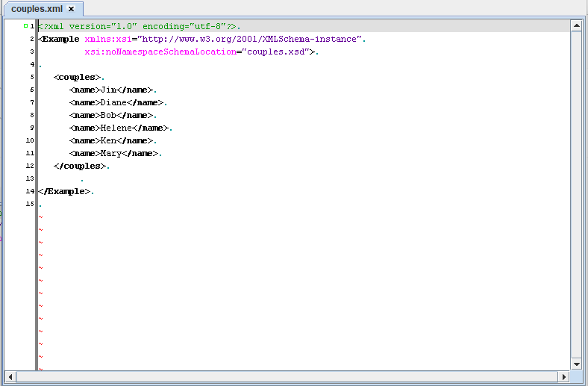Screen dimensions: 588x386
Task: Click the opening couples tag
Action: point(77,78)
